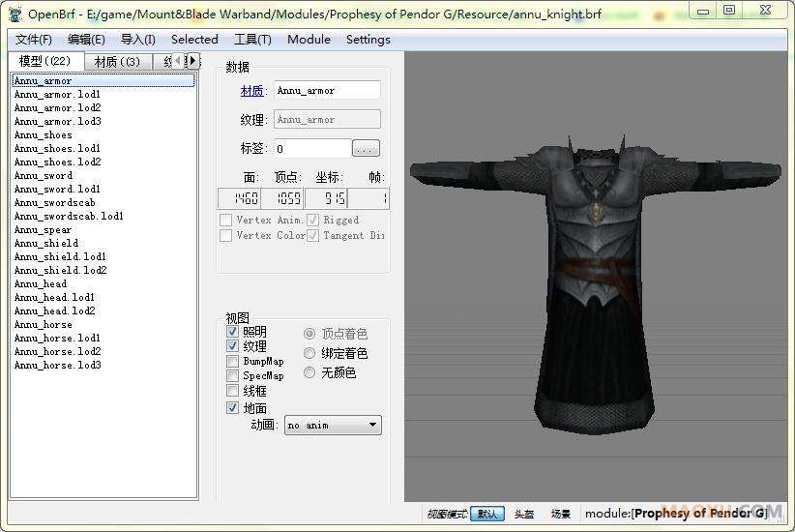795x532 pixels.
Task: Enable the SpecMap checkbox
Action: [232, 376]
